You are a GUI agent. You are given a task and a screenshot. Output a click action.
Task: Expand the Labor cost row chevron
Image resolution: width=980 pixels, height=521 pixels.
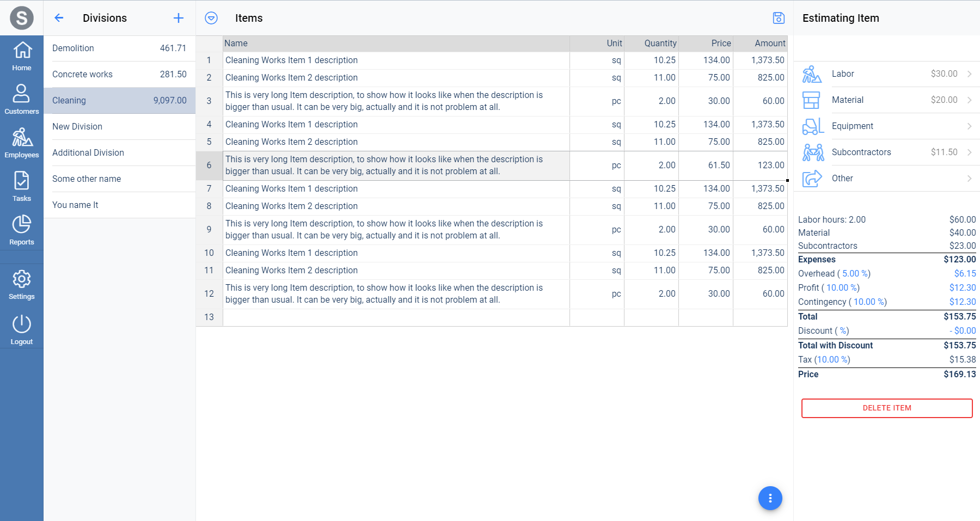(969, 74)
